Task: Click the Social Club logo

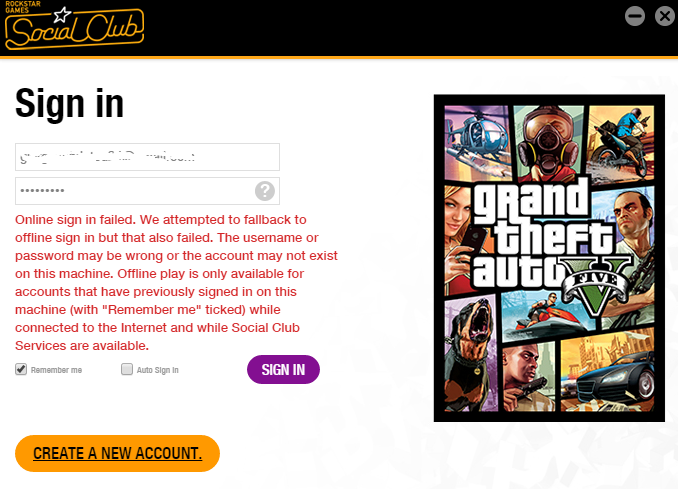Action: [74, 26]
